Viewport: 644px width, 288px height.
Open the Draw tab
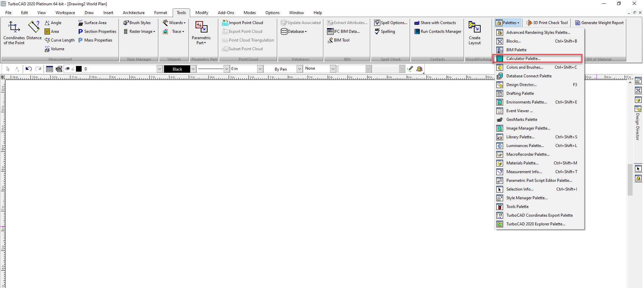click(89, 13)
